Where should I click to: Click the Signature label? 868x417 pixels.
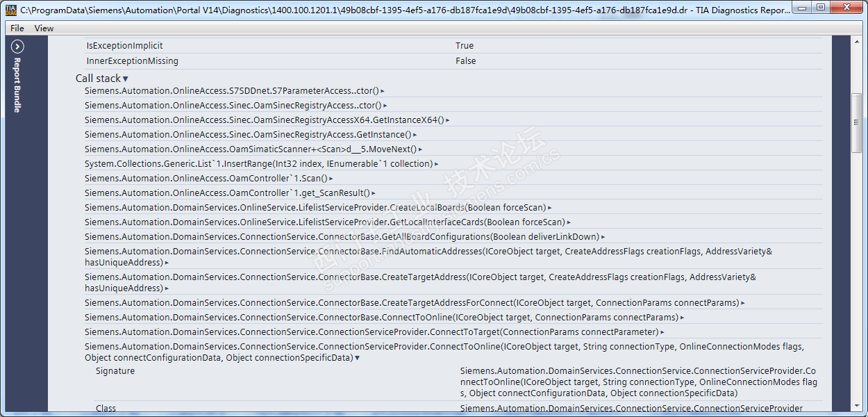coord(115,371)
